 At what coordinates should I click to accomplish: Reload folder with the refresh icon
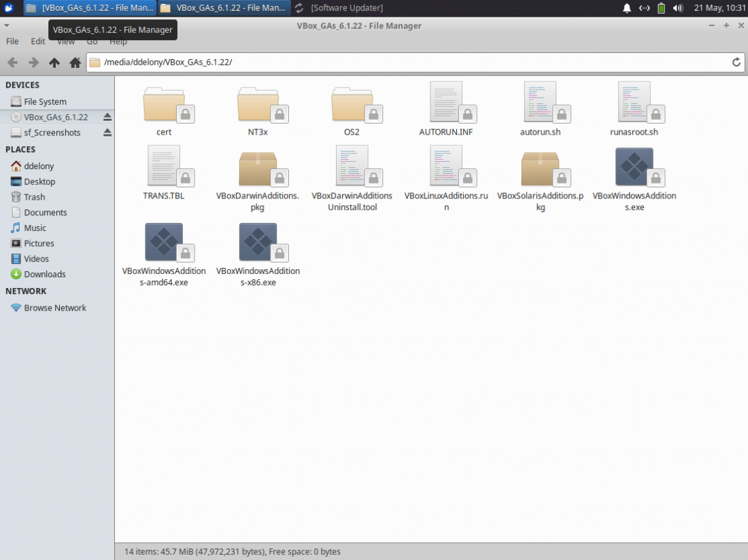click(736, 63)
